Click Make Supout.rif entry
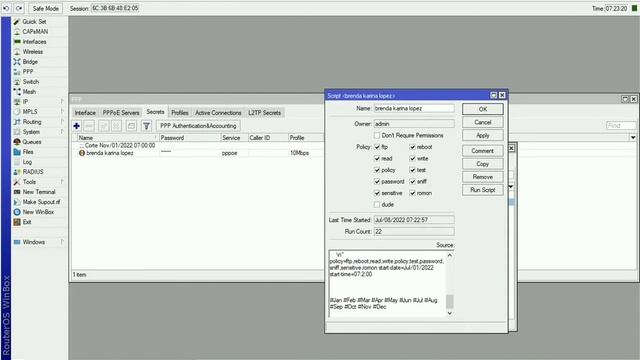The image size is (640, 360). tap(41, 202)
